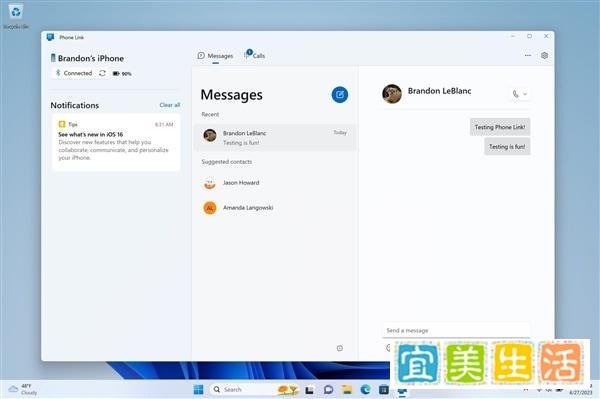Image resolution: width=600 pixels, height=399 pixels.
Task: Launch Microsoft Edge from taskbar
Action: (365, 389)
